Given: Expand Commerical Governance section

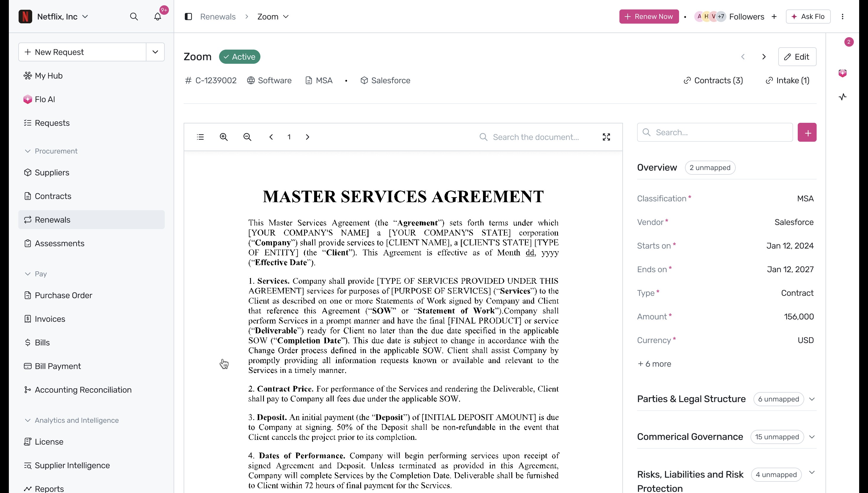Looking at the screenshot, I should [x=812, y=437].
